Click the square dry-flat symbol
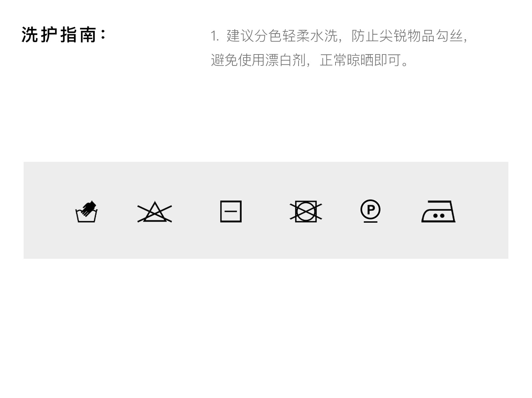This screenshot has width=532, height=398. point(231,211)
